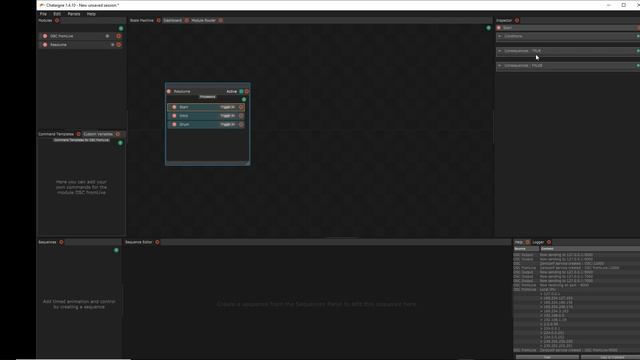Toggle the Intro processor enabled
This screenshot has width=640, height=360.
pyautogui.click(x=174, y=116)
